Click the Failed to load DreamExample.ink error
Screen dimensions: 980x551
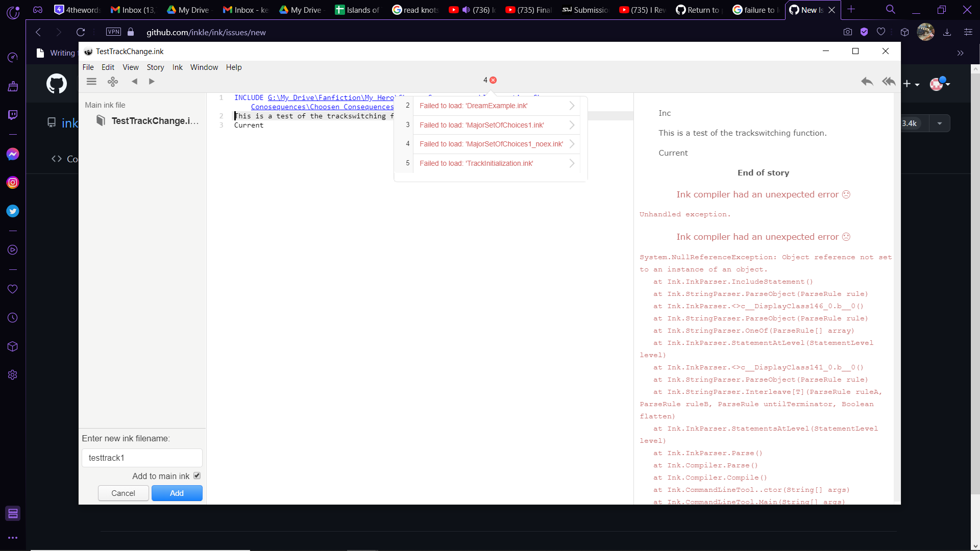[x=474, y=106]
